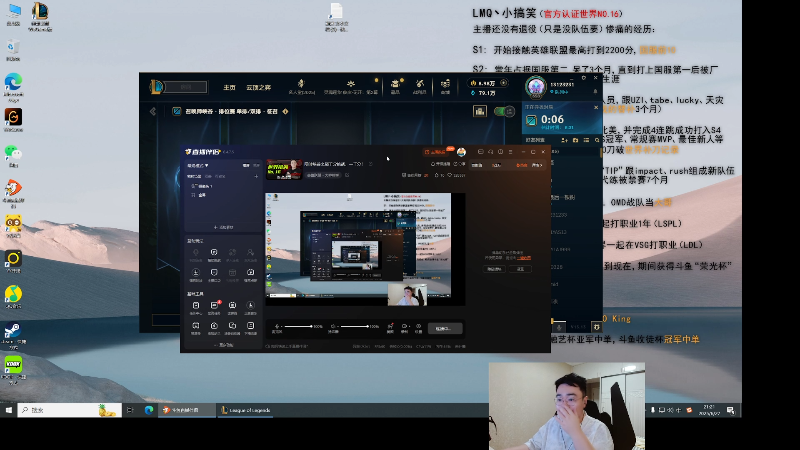Image resolution: width=800 pixels, height=450 pixels.
Task: Click the Windows Start button
Action: click(x=9, y=410)
